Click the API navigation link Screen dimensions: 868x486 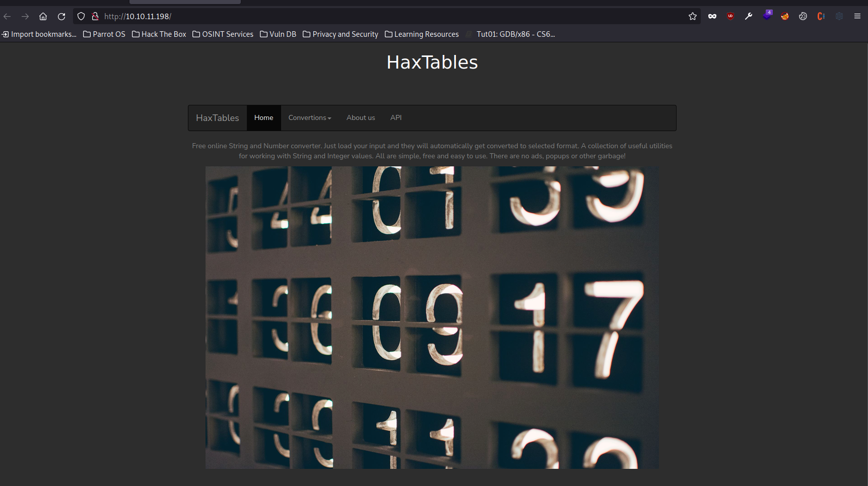pos(396,118)
